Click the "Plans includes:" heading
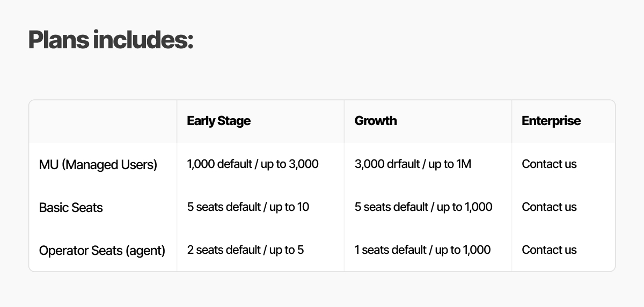Viewport: 644px width, 307px height. click(x=111, y=40)
